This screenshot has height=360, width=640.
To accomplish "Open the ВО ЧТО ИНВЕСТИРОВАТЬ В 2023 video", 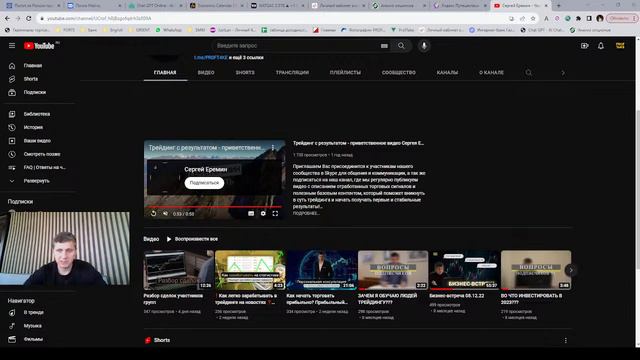I will [x=536, y=270].
